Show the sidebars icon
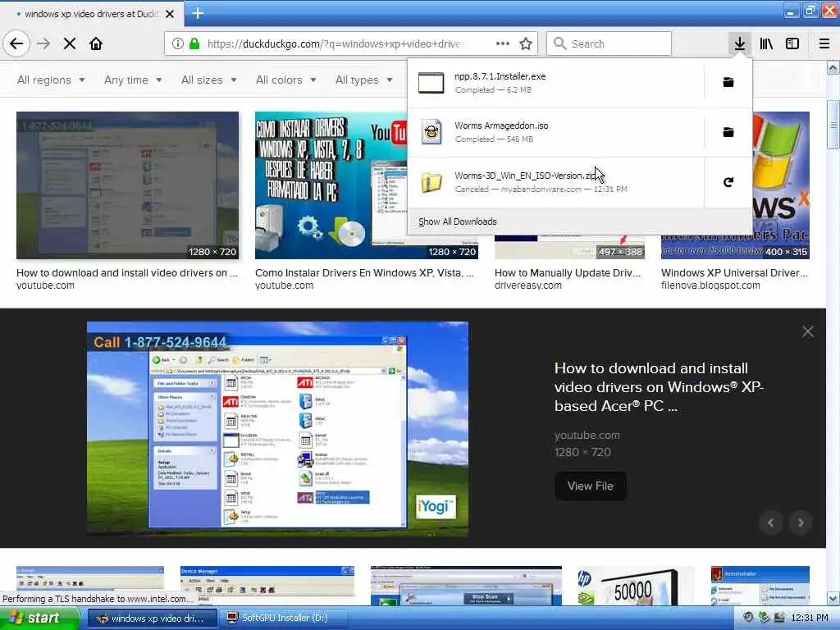Viewport: 840px width, 630px height. [x=792, y=43]
